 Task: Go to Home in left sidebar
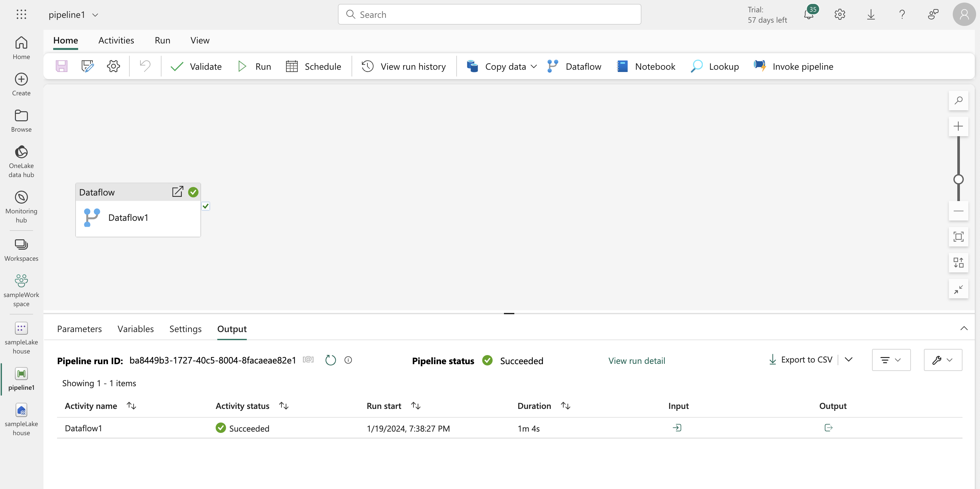(x=21, y=48)
